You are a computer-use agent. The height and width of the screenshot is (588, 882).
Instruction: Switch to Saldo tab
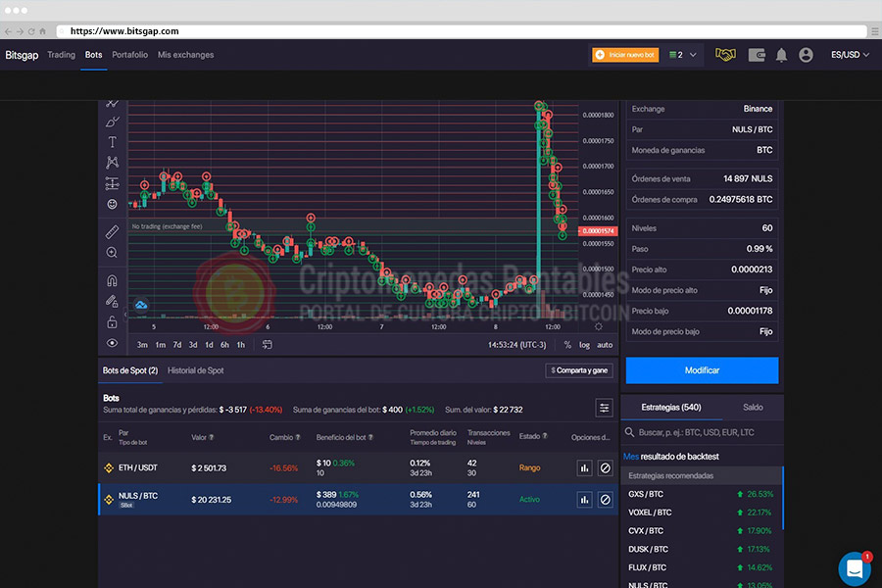(x=753, y=407)
